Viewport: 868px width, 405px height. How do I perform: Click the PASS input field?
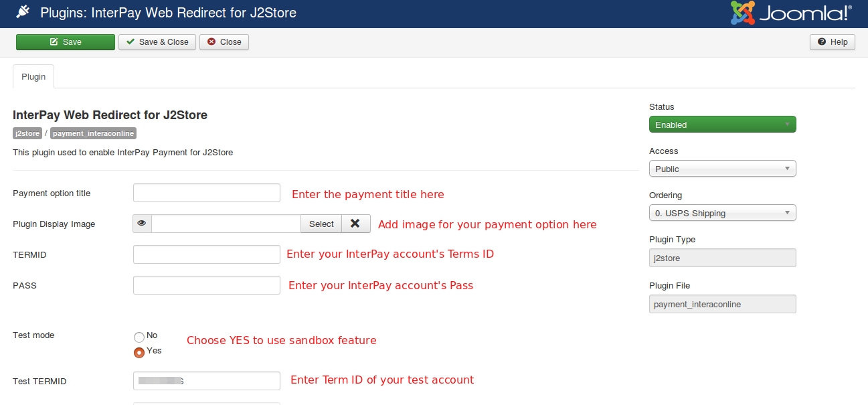(207, 285)
